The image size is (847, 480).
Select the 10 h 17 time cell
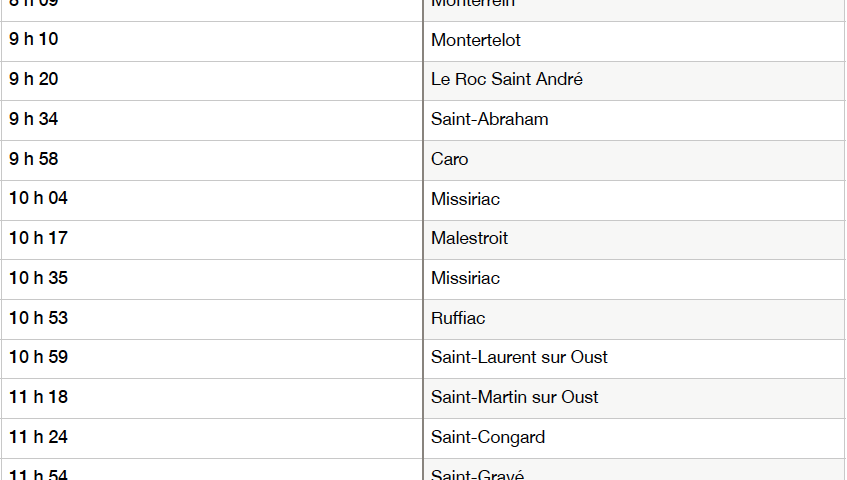point(39,238)
